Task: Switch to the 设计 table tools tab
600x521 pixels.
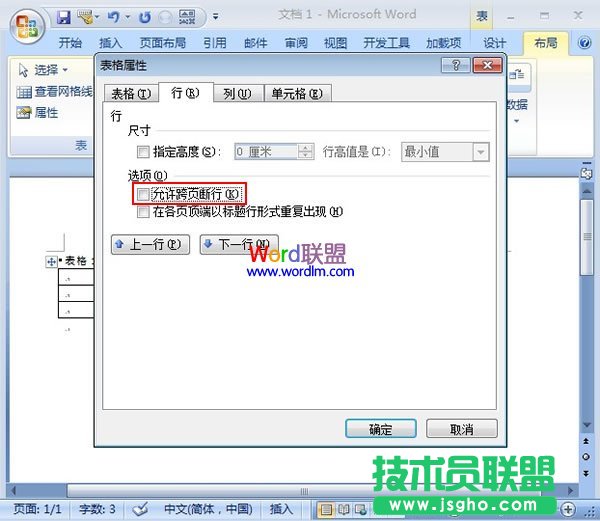Action: (x=494, y=42)
